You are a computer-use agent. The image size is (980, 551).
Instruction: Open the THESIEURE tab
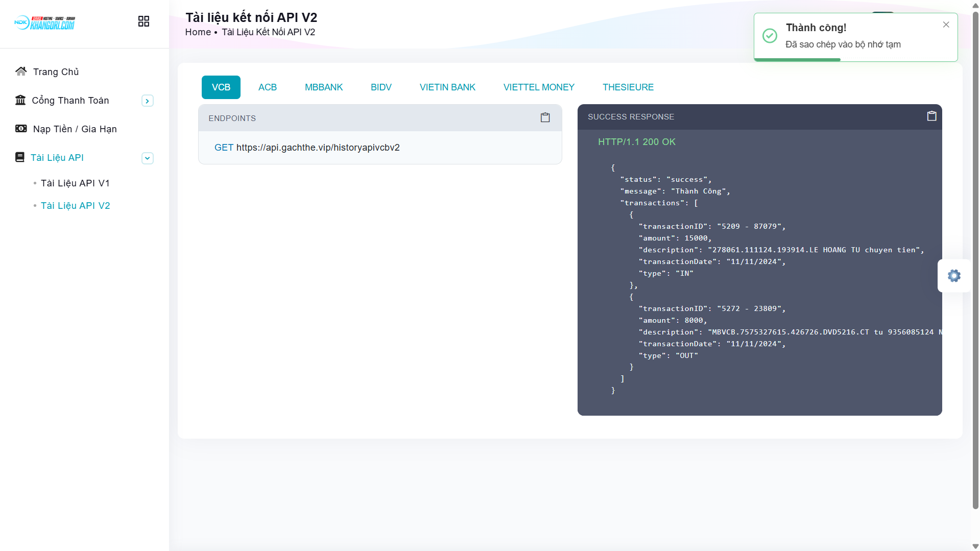(x=628, y=87)
